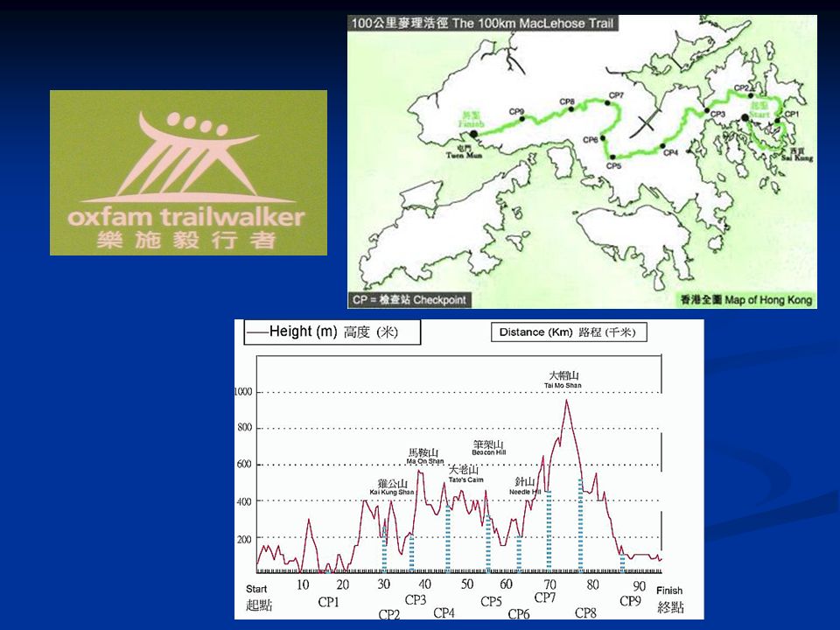Select the Chinese text '樂施毅行者' in the logo
Viewport: 840px width, 630px height.
click(186, 240)
